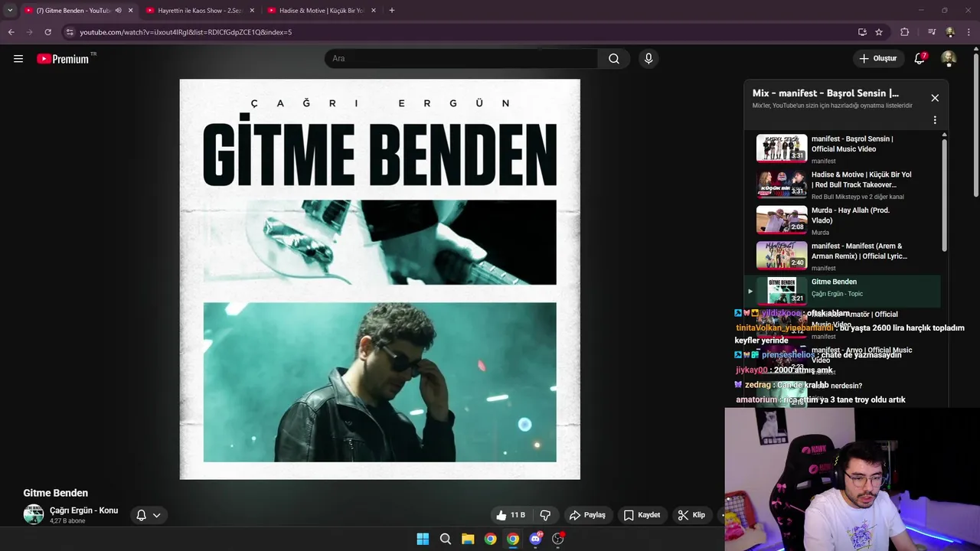980x551 pixels.
Task: Open the media controls icon in Chrome toolbar
Action: (x=932, y=32)
